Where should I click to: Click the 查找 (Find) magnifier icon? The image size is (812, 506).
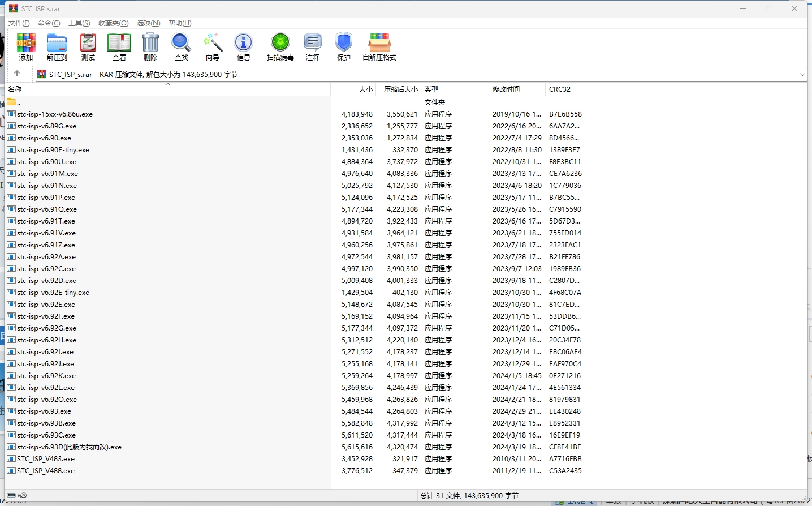[182, 43]
